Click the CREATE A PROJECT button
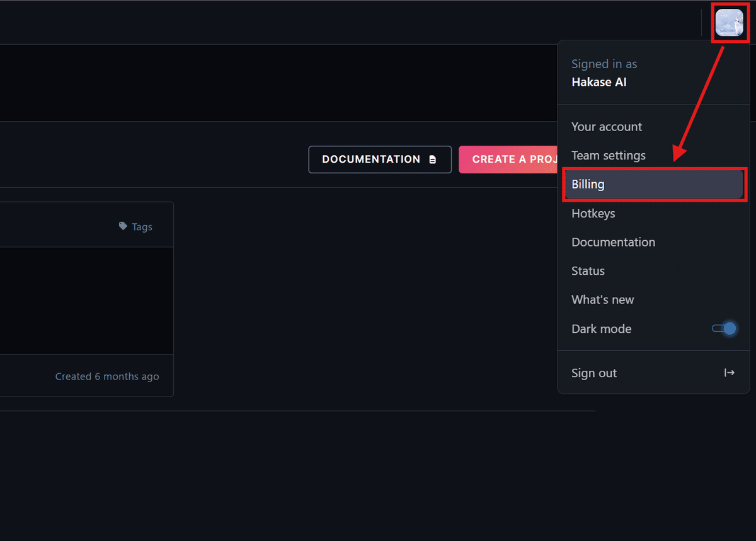 [508, 160]
